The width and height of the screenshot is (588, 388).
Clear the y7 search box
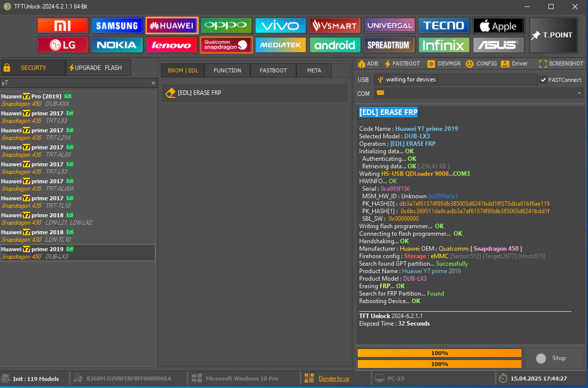153,83
